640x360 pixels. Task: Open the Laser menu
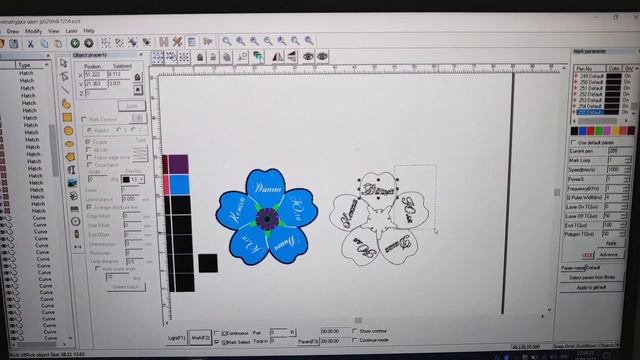[71, 31]
